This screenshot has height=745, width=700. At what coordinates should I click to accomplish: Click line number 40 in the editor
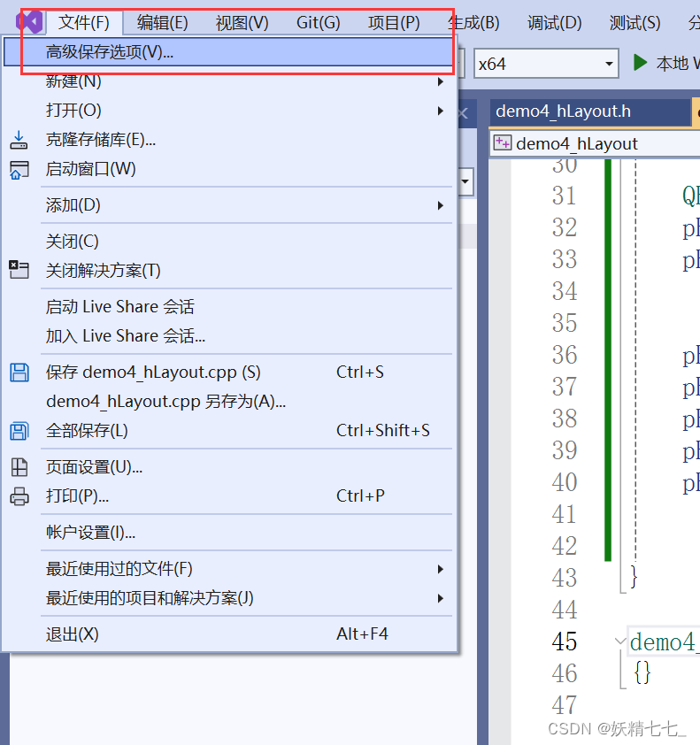pos(564,482)
